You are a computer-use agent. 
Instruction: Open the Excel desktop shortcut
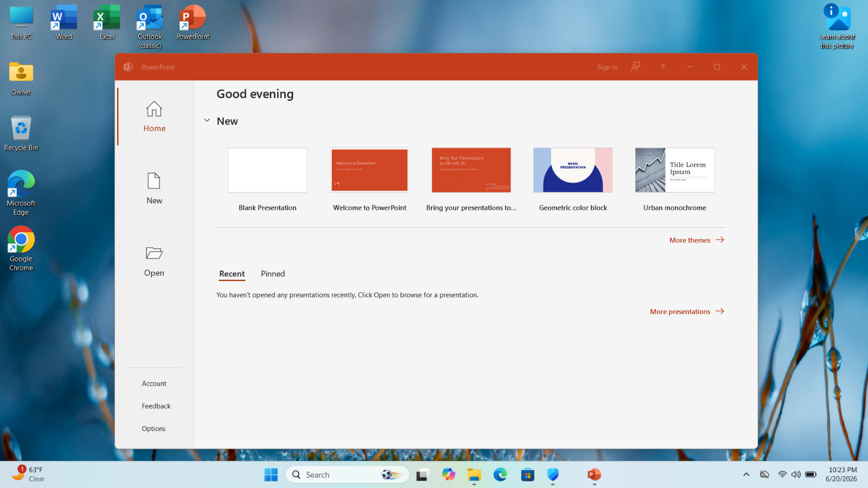coord(107,23)
